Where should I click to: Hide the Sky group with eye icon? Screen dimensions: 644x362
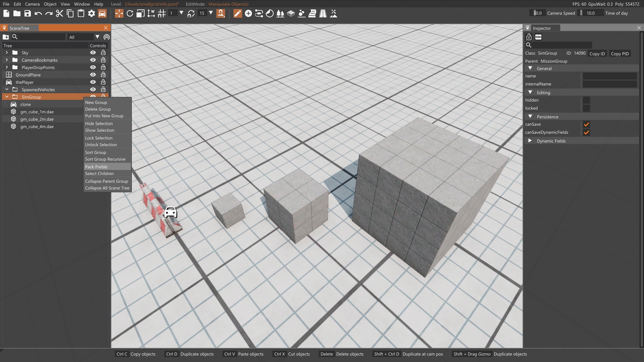click(x=93, y=53)
